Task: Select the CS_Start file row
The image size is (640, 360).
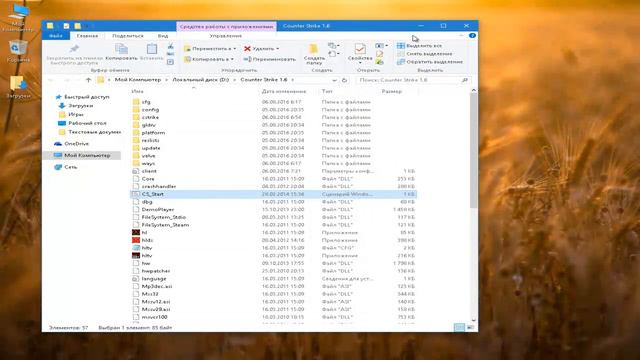Action: pyautogui.click(x=273, y=194)
